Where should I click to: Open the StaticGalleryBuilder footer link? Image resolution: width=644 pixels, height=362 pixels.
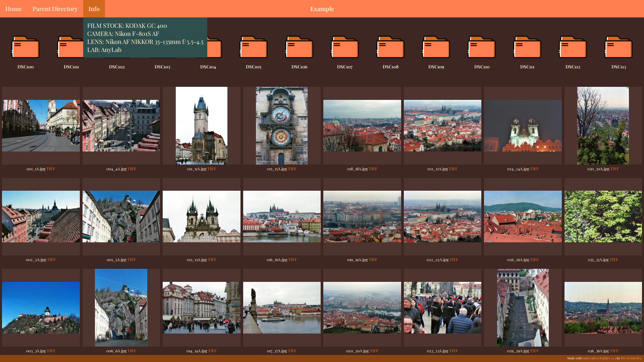599,358
